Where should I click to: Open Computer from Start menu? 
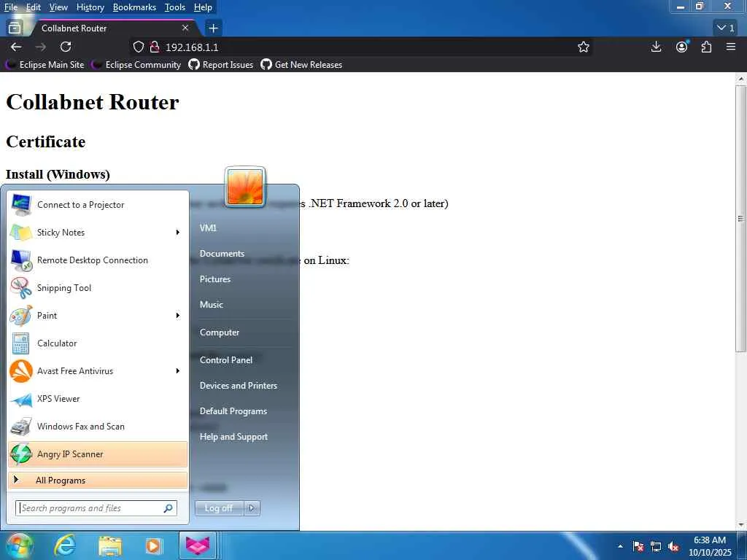219,332
